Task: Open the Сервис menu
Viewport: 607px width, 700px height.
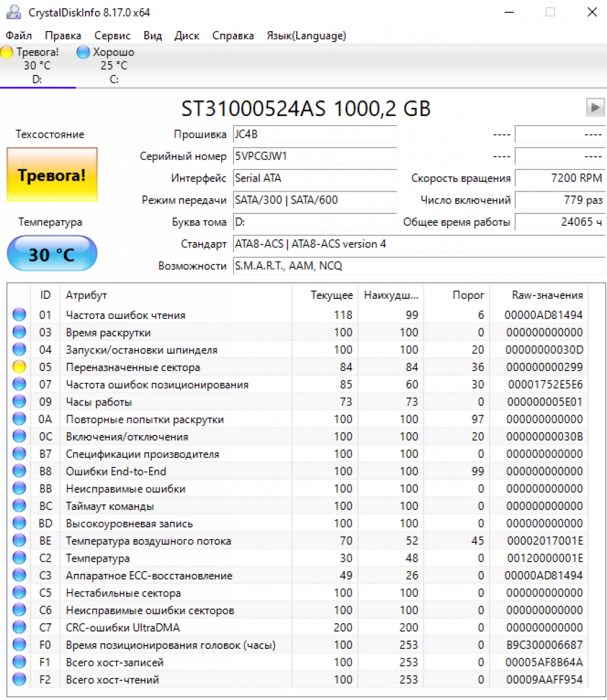Action: click(113, 36)
